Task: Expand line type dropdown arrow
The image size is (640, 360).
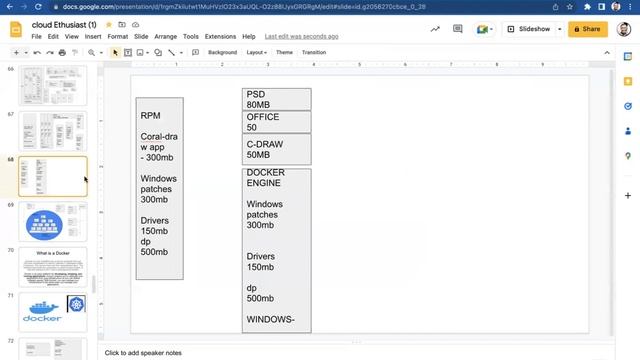Action: pyautogui.click(x=181, y=53)
